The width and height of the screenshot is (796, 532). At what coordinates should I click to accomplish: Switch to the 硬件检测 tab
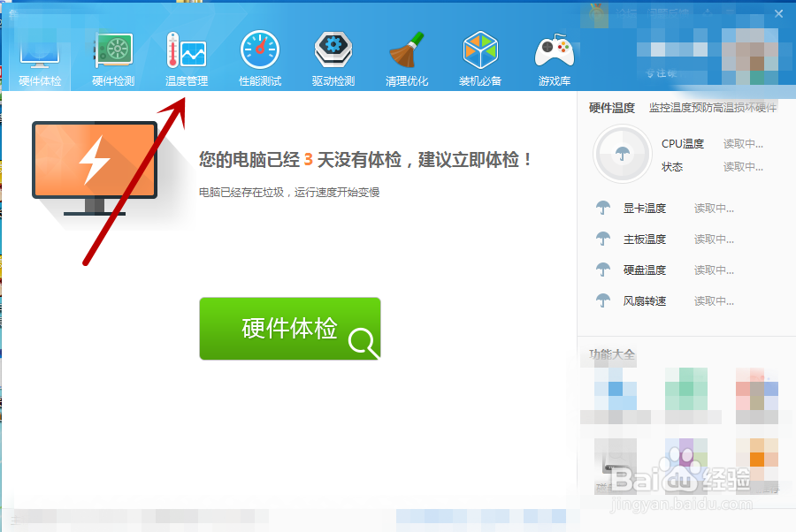(x=113, y=58)
